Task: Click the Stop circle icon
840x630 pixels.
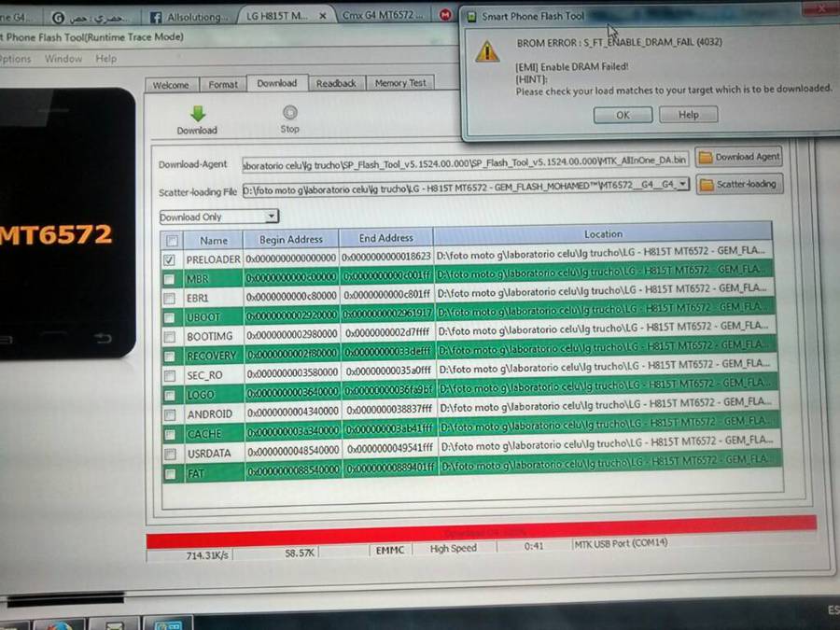Action: 290,113
